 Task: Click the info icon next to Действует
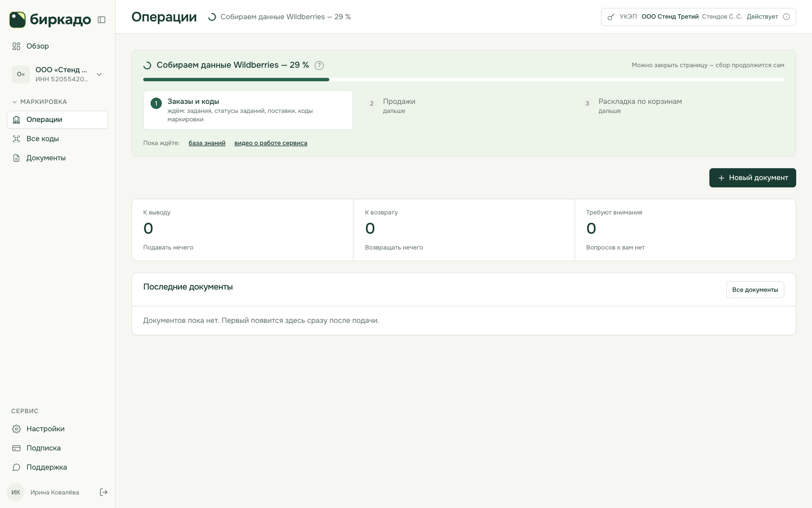[786, 17]
